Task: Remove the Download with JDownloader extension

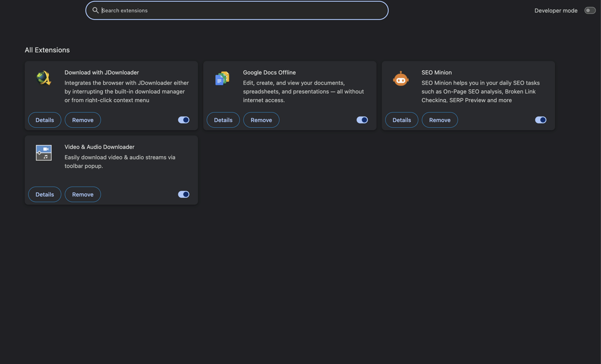Action: pos(83,120)
